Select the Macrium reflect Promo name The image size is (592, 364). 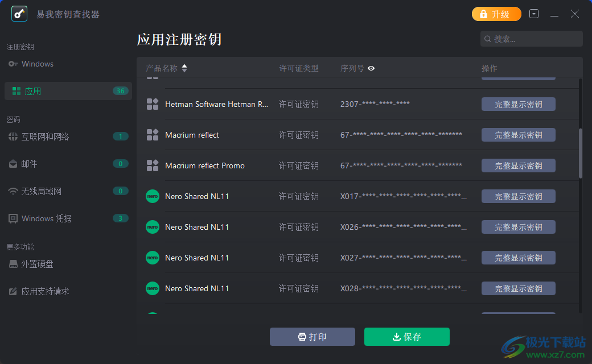pos(205,166)
